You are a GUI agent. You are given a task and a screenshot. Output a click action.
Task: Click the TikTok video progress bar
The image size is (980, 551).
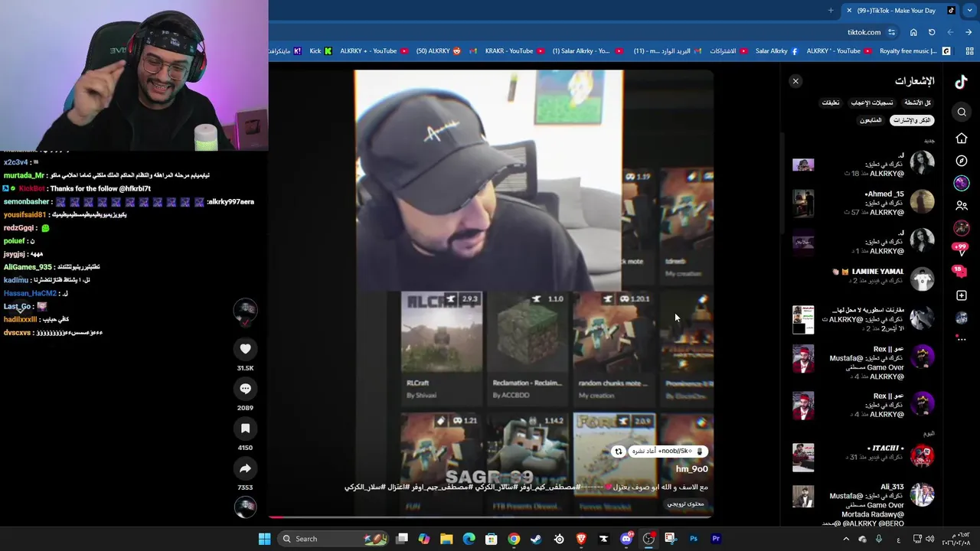pos(490,517)
